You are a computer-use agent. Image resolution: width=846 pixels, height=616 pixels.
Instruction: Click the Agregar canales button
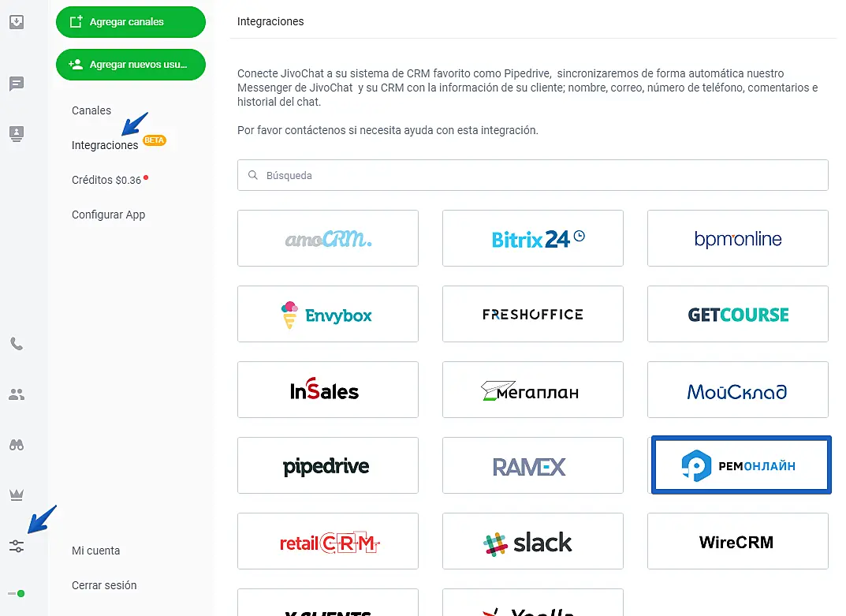pyautogui.click(x=131, y=22)
